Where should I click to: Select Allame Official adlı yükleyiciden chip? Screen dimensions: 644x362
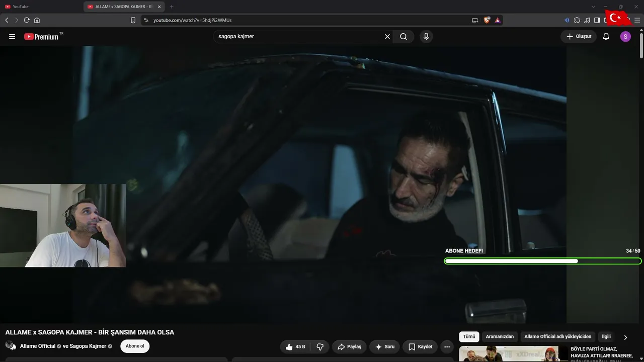click(x=558, y=337)
